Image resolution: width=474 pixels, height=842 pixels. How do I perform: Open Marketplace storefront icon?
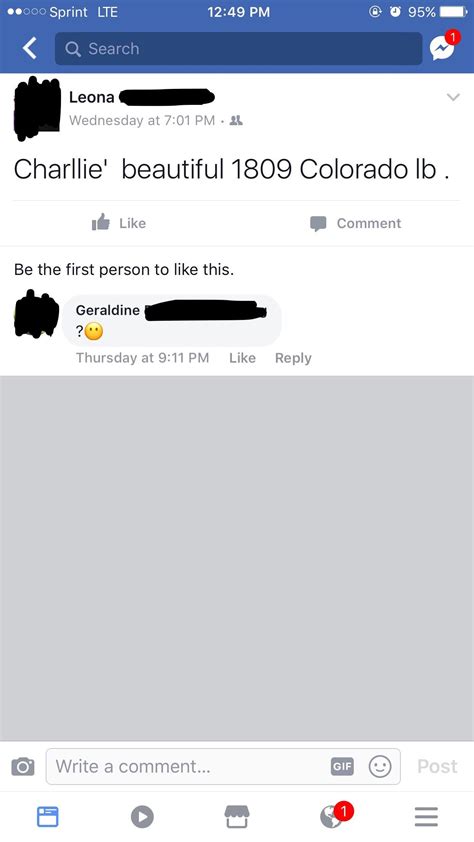click(237, 816)
